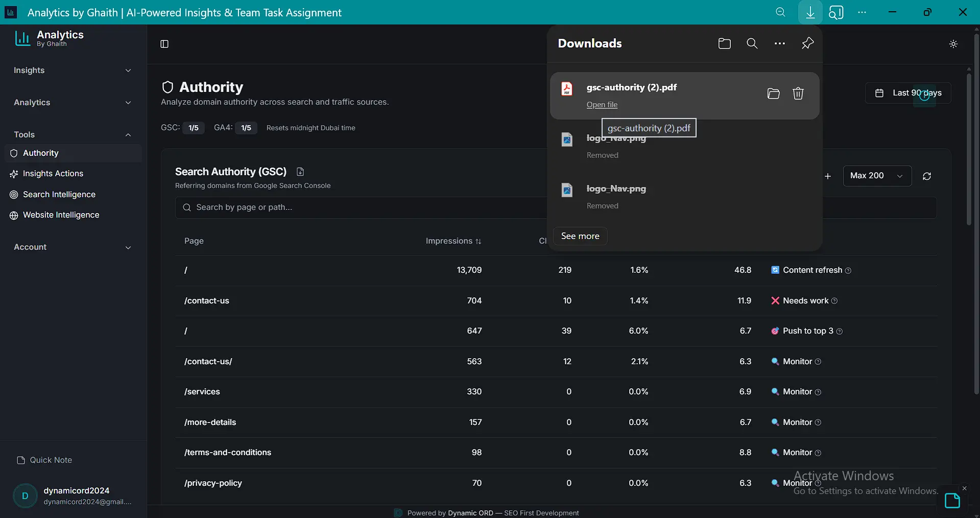
Task: Click See more in Downloads
Action: pos(580,236)
